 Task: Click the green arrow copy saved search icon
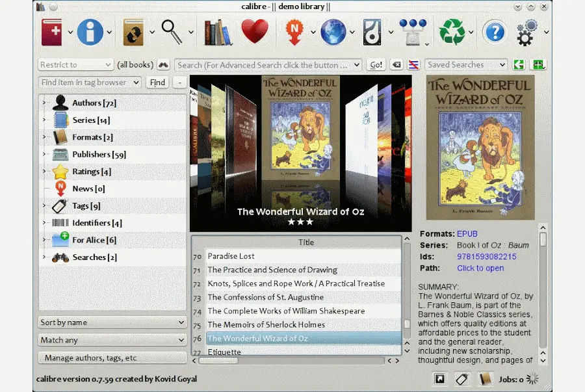(519, 65)
